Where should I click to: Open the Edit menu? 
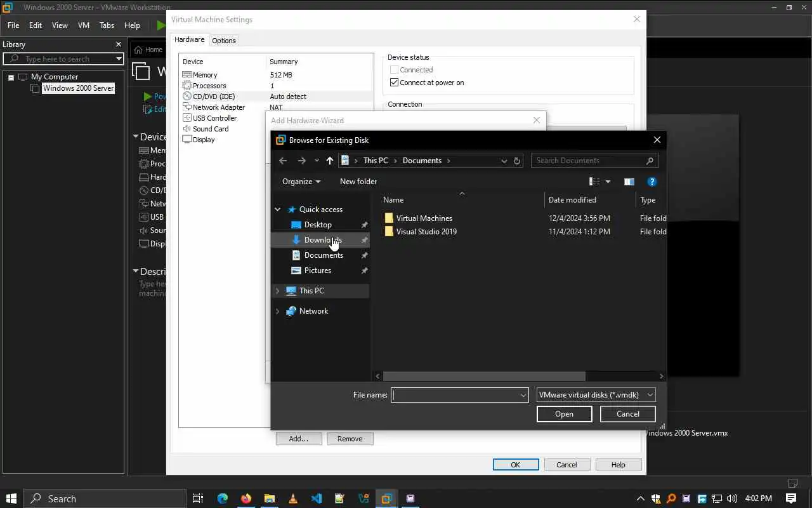(x=36, y=25)
